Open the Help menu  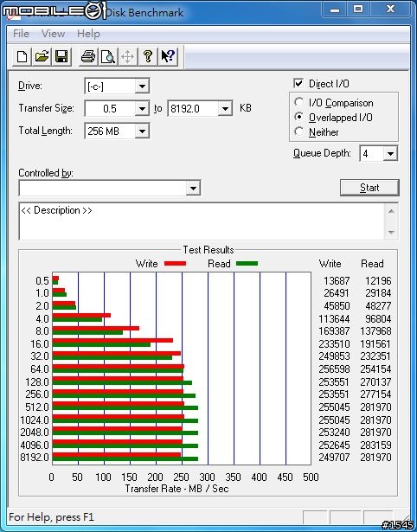click(x=88, y=34)
